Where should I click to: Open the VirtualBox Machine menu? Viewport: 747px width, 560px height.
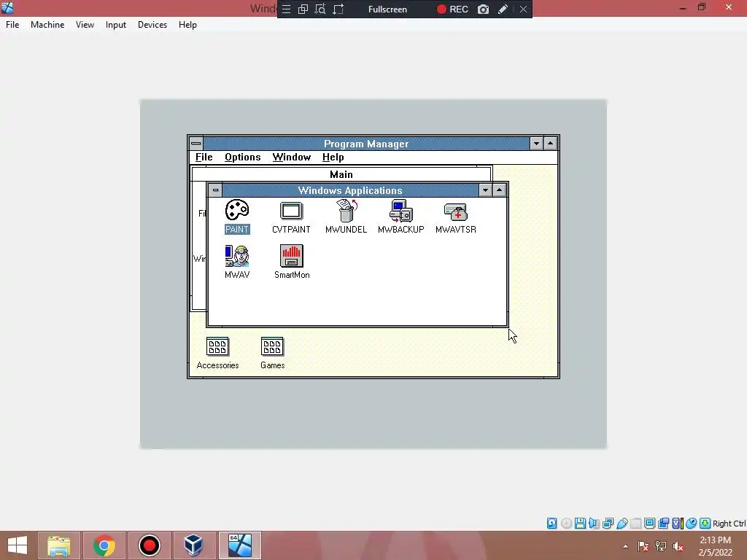pos(47,25)
